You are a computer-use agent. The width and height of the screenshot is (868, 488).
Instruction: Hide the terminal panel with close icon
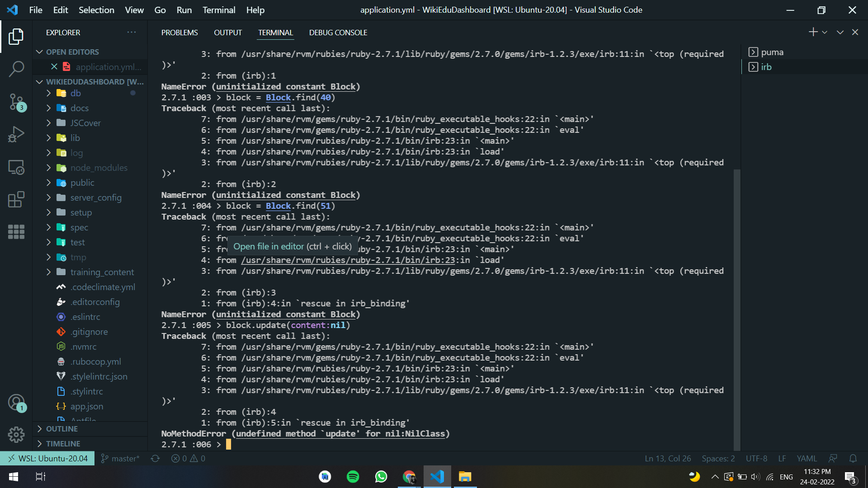[855, 32]
